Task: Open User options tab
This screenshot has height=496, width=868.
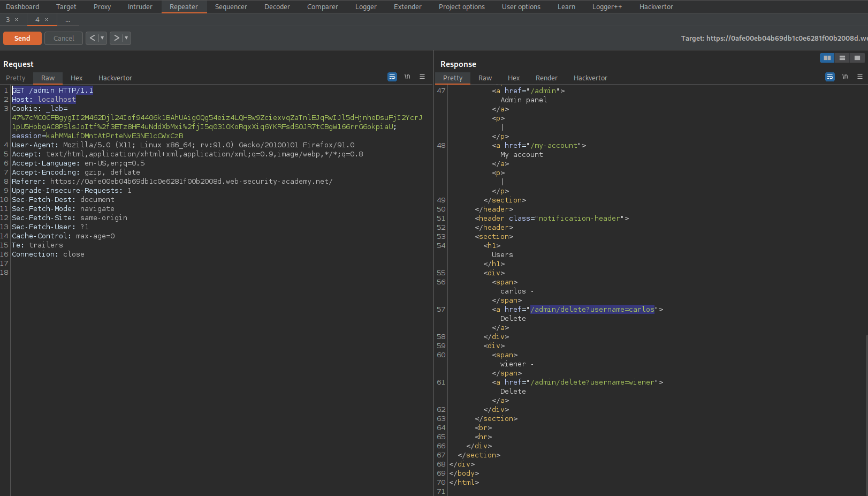Action: coord(521,7)
